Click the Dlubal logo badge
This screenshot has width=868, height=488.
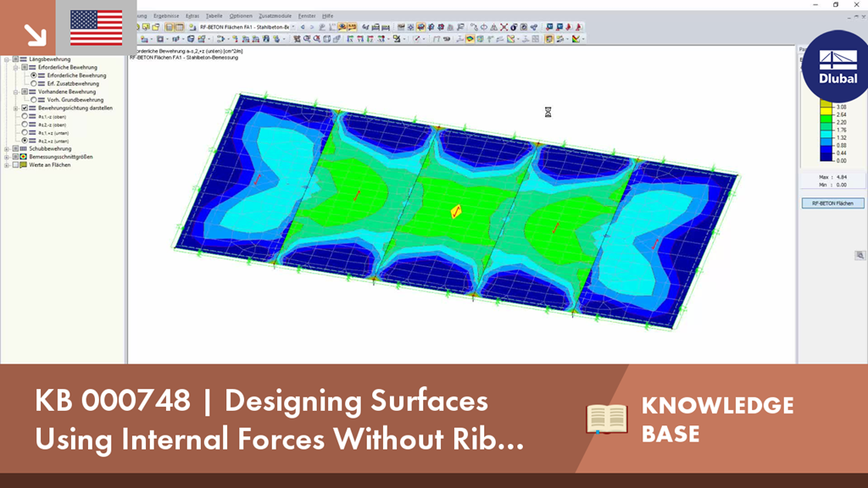coord(837,66)
